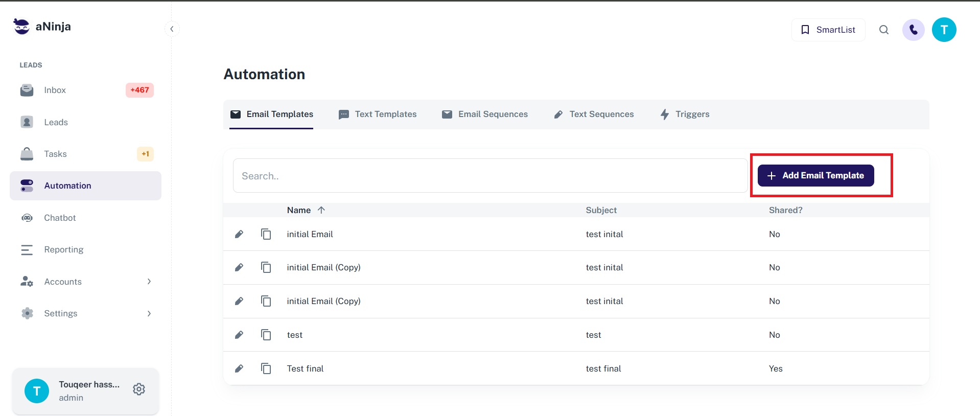
Task: Expand the Settings submenu
Action: (x=149, y=313)
